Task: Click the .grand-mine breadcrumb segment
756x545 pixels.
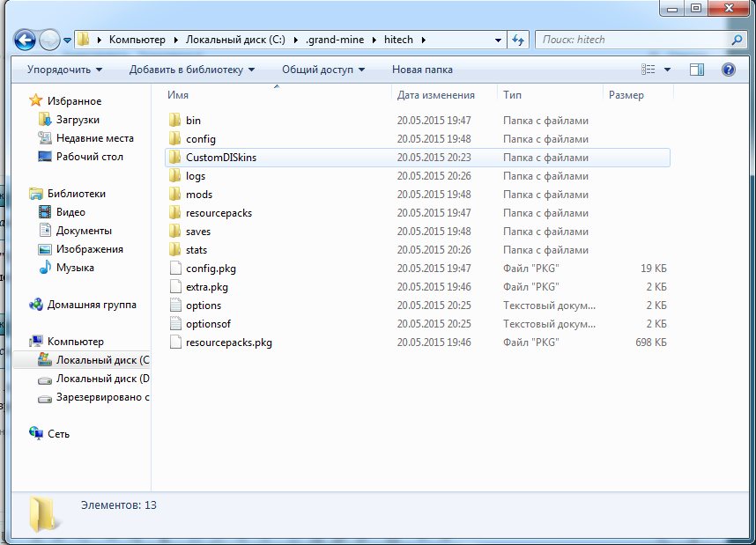Action: [x=335, y=40]
